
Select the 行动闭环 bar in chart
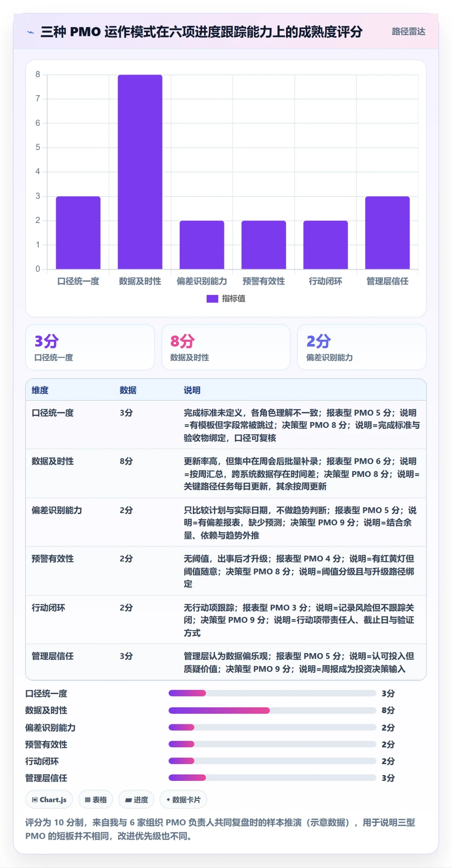pyautogui.click(x=325, y=245)
